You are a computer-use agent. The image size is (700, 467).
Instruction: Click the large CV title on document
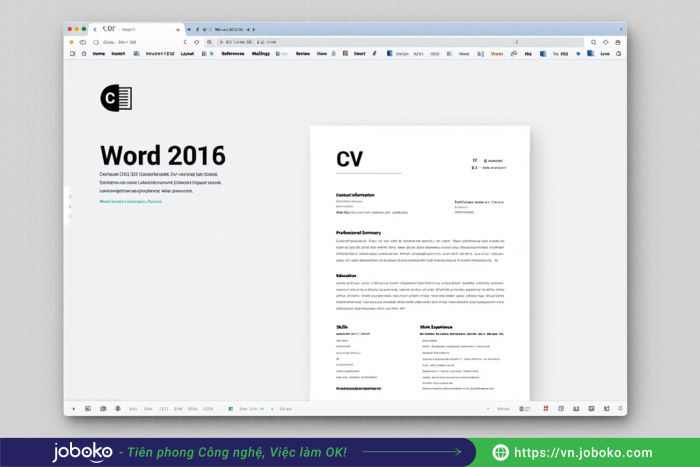pyautogui.click(x=350, y=159)
